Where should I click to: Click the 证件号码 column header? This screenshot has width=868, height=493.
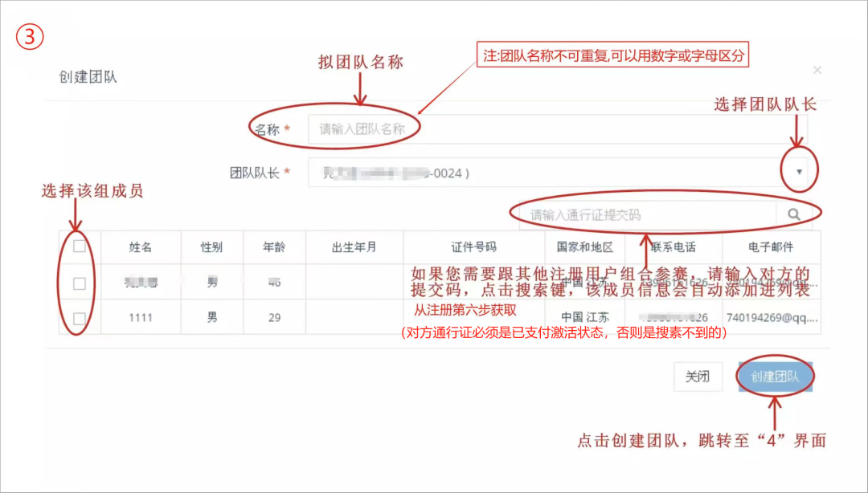[473, 247]
